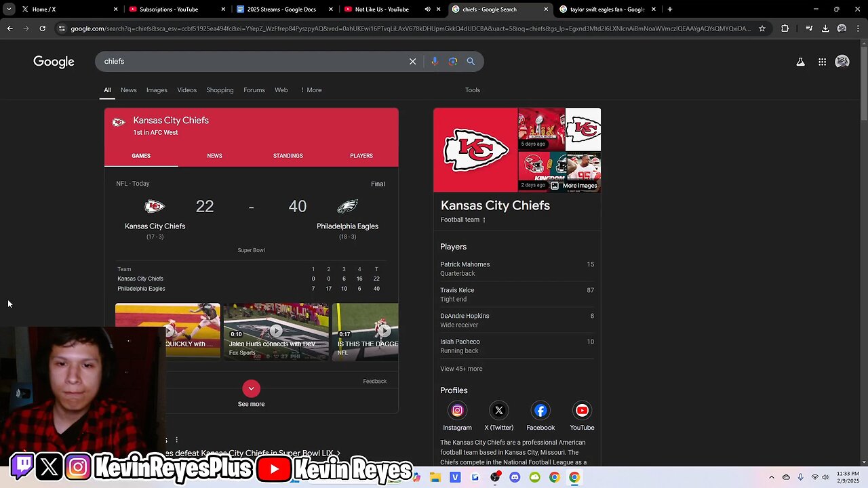The height and width of the screenshot is (488, 868).
Task: Select the PLAYERS tab in the team card
Action: (361, 156)
